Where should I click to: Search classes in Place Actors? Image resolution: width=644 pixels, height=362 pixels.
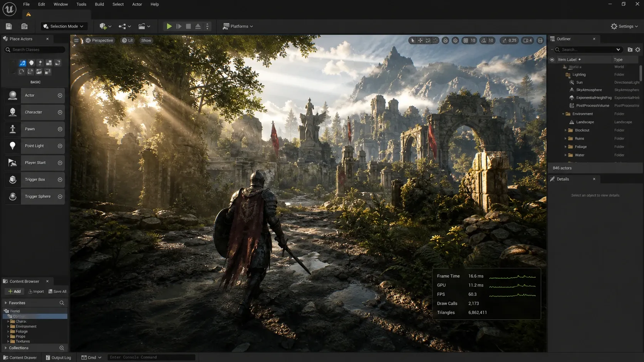[x=35, y=50]
